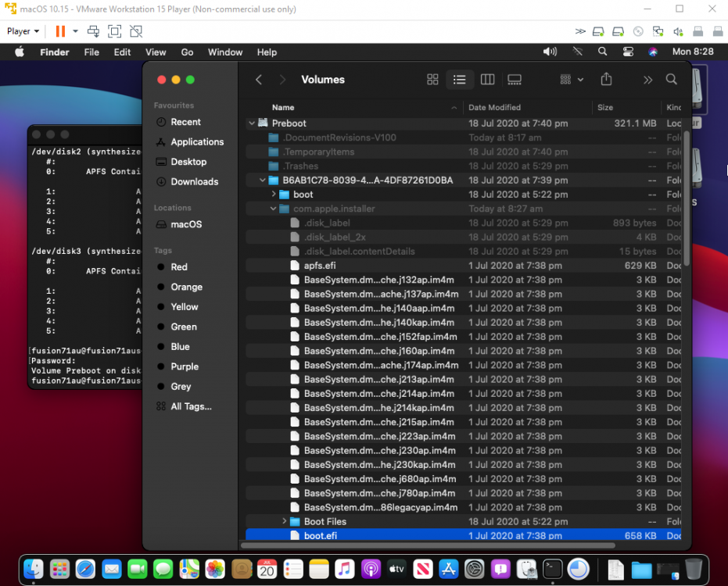Image resolution: width=728 pixels, height=586 pixels.
Task: Select the boot.efi file
Action: click(463, 535)
